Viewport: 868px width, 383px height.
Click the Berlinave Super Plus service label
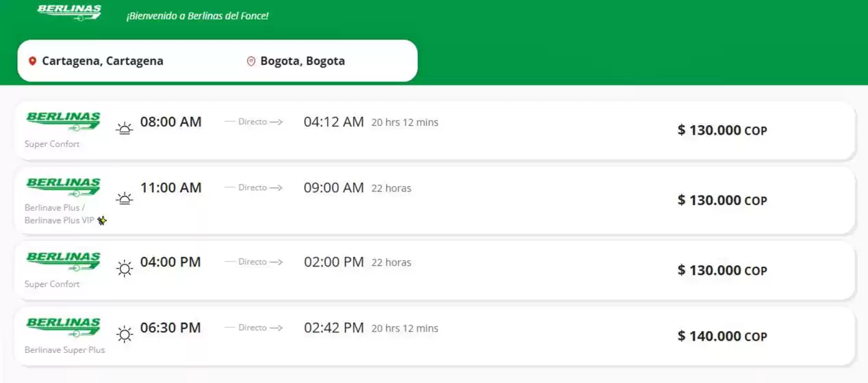pos(65,349)
